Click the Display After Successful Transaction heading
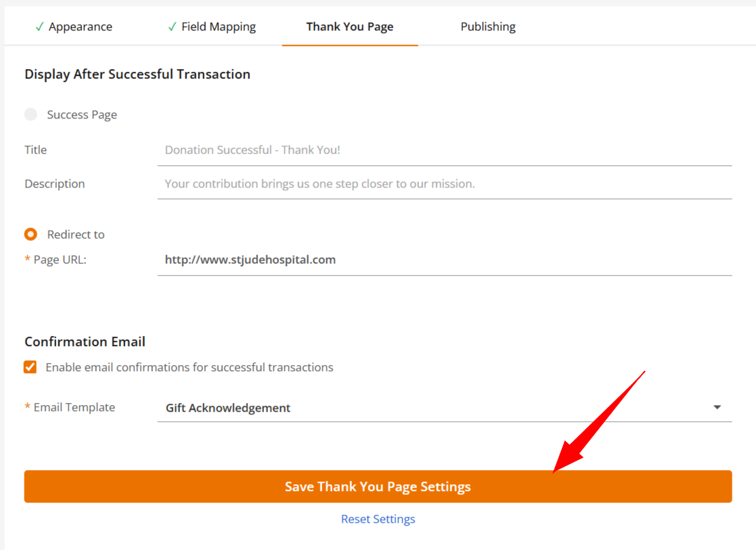Image resolution: width=756 pixels, height=550 pixels. (x=137, y=74)
